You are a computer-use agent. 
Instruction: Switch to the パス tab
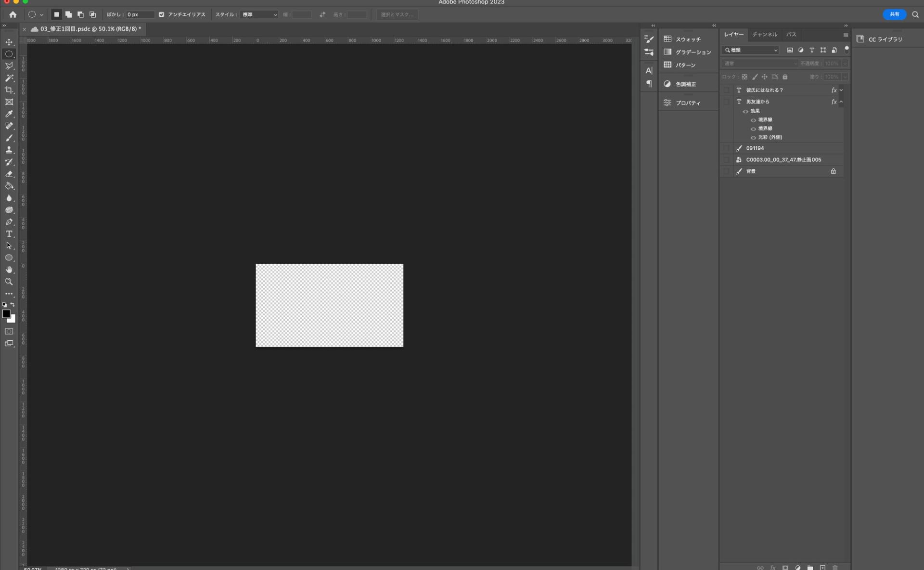[x=791, y=35]
